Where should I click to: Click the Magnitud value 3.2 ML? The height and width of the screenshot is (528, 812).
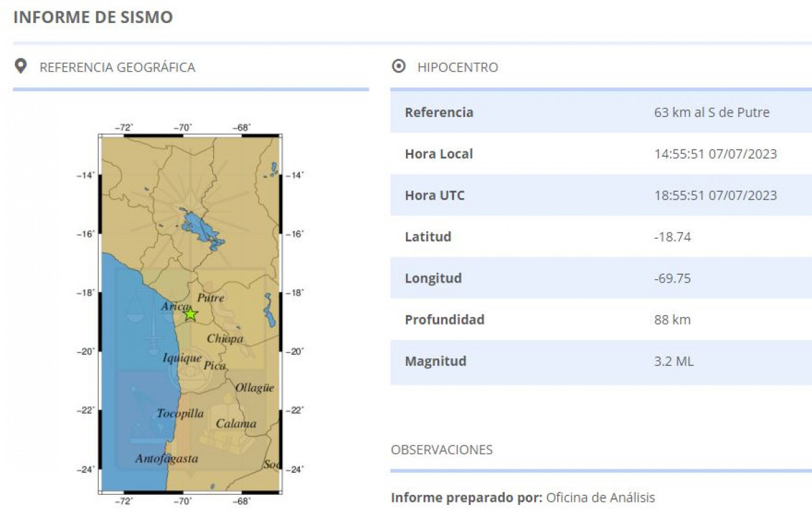click(673, 361)
